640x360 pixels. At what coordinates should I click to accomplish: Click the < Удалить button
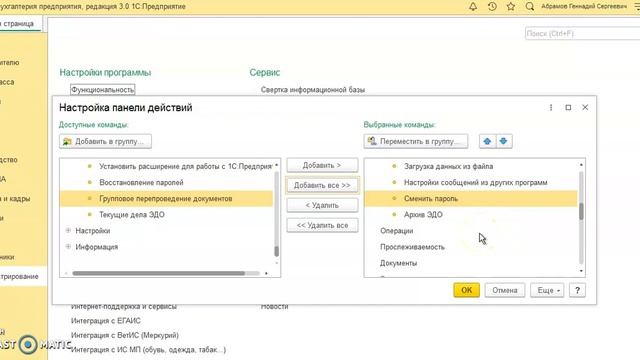(322, 205)
